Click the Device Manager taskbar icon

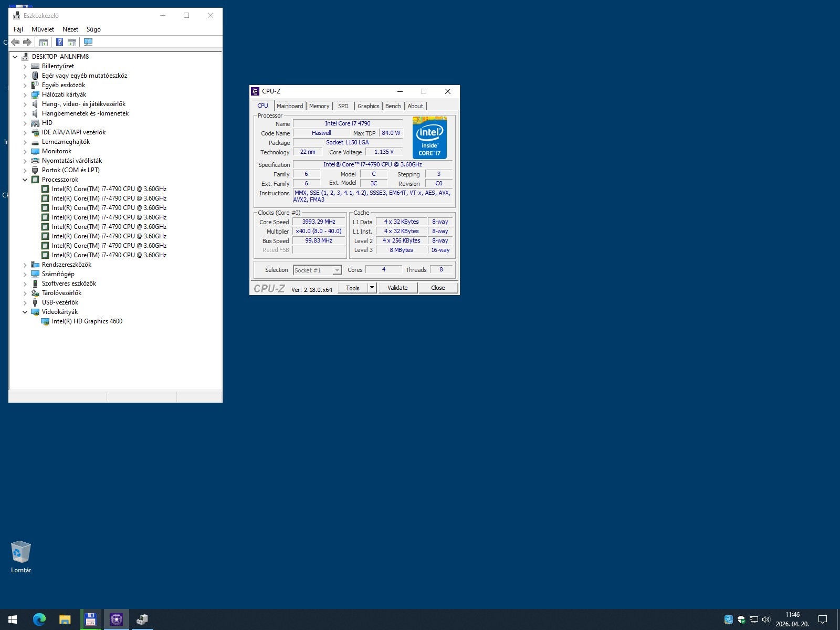142,619
